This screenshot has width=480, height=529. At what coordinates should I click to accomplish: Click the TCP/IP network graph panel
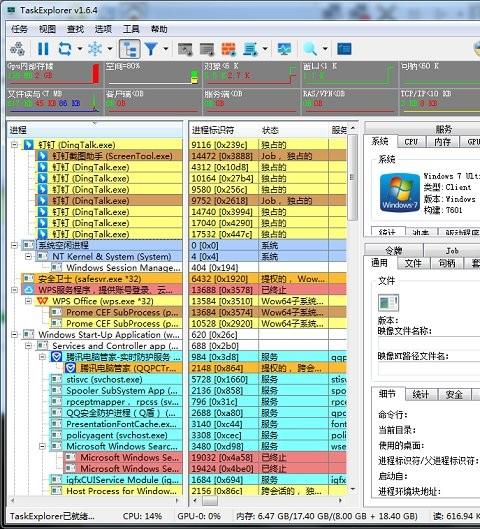click(x=440, y=101)
